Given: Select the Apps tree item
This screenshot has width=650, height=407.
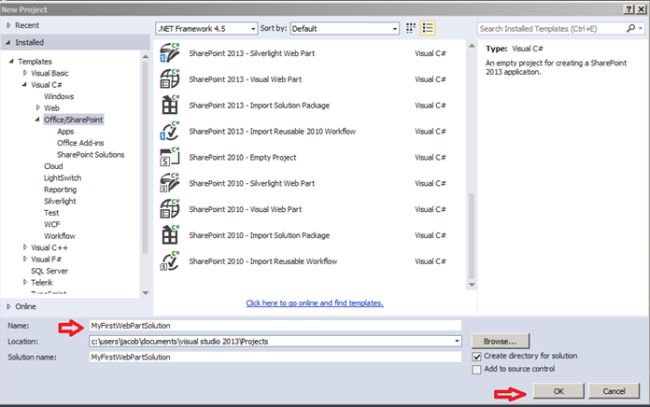Looking at the screenshot, I should 65,131.
